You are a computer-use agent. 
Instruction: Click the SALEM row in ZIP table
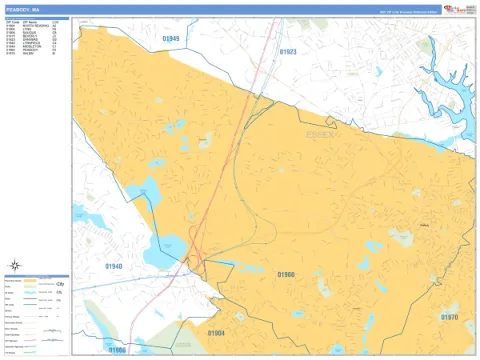pos(32,53)
